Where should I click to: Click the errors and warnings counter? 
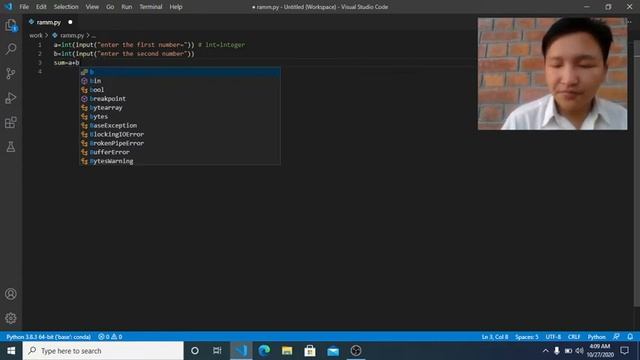click(110, 337)
